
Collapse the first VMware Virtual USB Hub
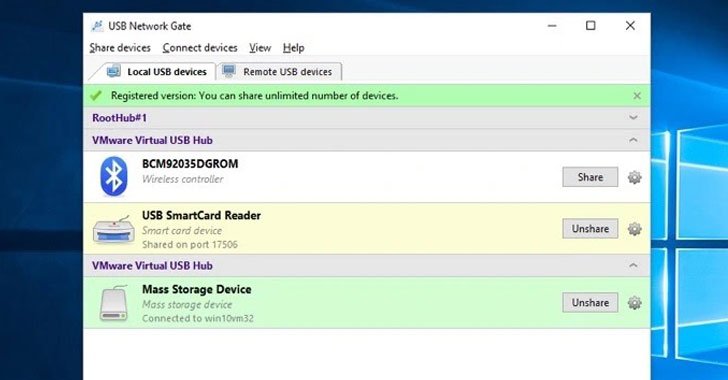[633, 140]
